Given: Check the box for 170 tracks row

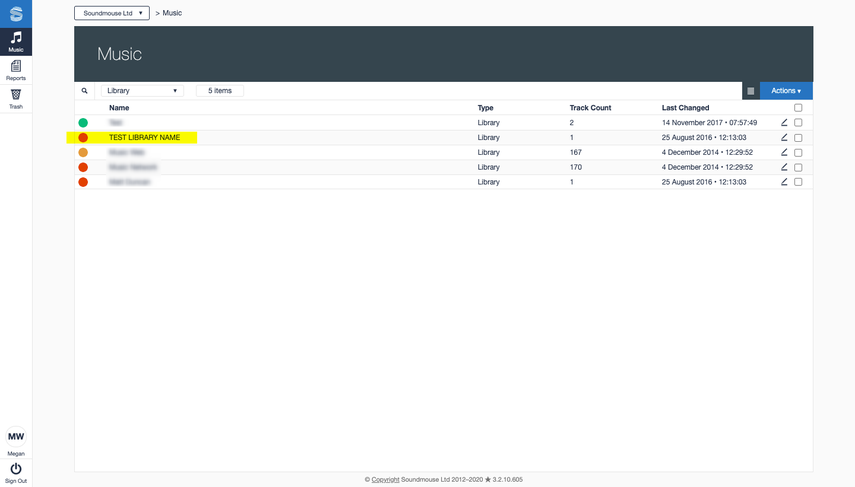Looking at the screenshot, I should pyautogui.click(x=798, y=167).
